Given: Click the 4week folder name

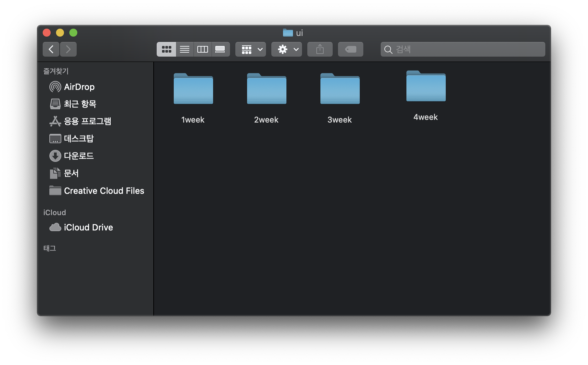Looking at the screenshot, I should pyautogui.click(x=426, y=117).
